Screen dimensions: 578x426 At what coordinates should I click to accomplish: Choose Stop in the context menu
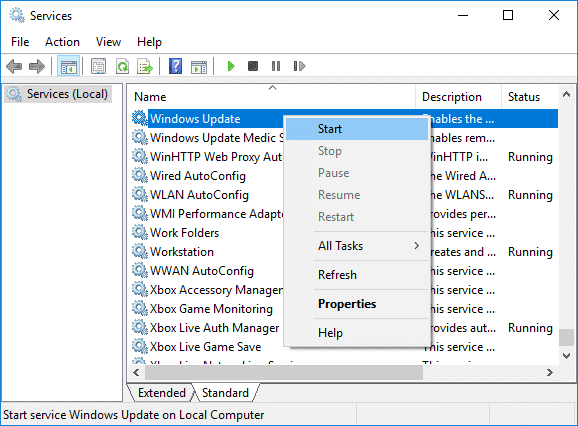[x=357, y=151]
